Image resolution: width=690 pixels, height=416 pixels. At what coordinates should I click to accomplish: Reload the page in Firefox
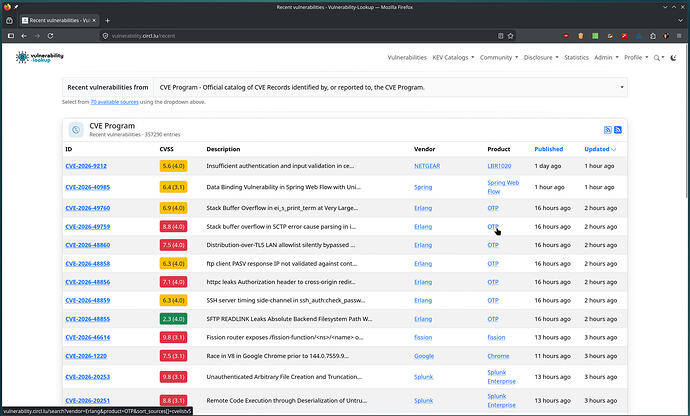point(50,36)
